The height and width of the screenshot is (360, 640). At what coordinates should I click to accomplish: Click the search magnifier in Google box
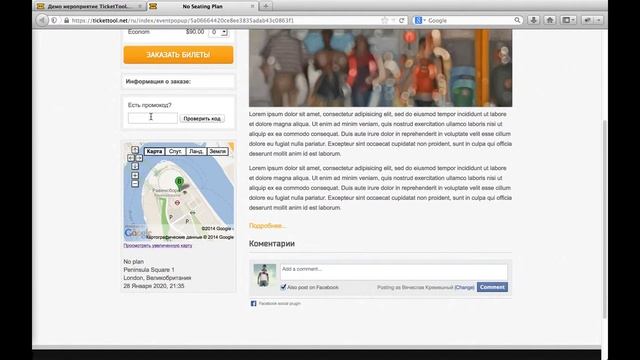click(517, 20)
